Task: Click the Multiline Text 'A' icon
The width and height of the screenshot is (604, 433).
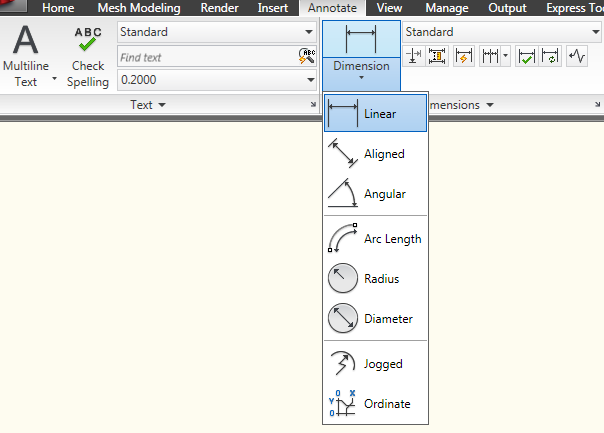Action: (x=26, y=40)
